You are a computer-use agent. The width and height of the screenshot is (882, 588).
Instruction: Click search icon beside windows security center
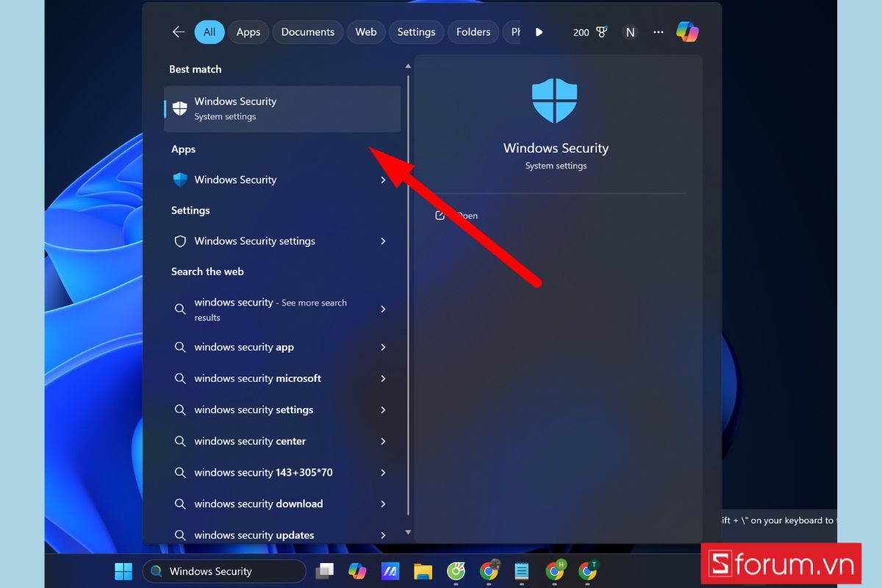180,441
